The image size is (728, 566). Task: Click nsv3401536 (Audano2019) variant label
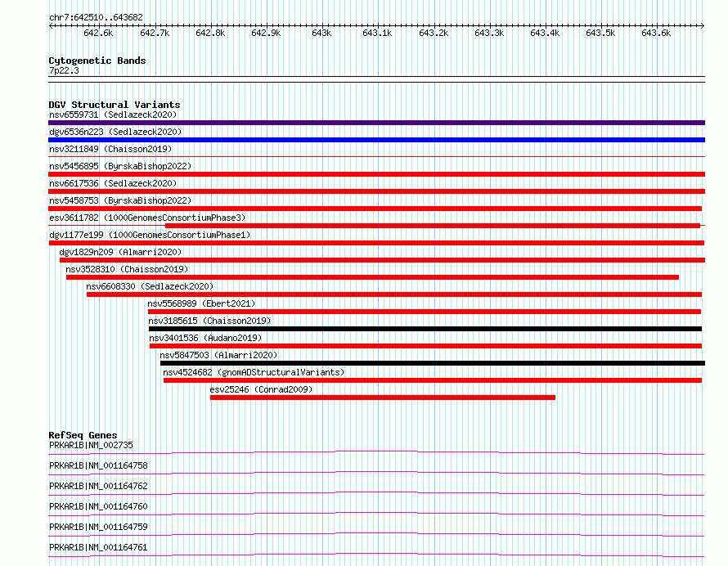click(x=205, y=338)
